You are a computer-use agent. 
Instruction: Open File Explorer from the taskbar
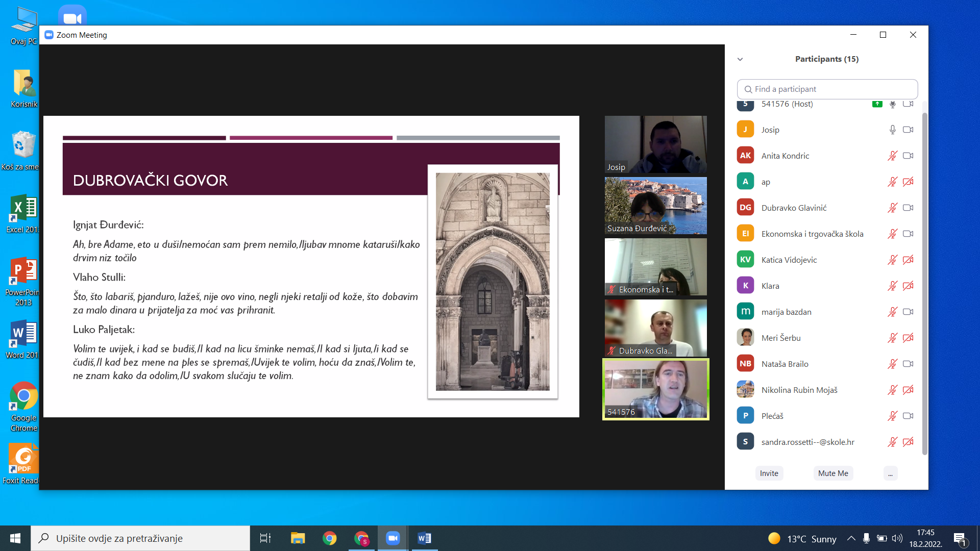coord(298,538)
